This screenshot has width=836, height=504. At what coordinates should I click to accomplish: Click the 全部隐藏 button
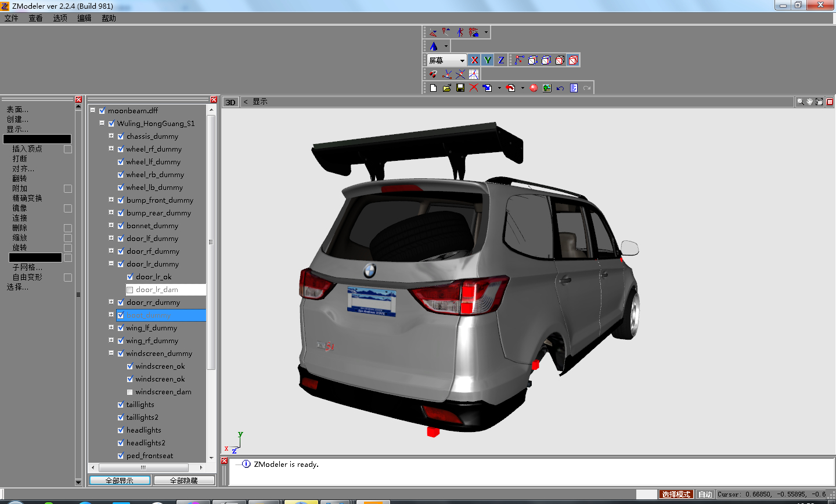[x=183, y=480]
